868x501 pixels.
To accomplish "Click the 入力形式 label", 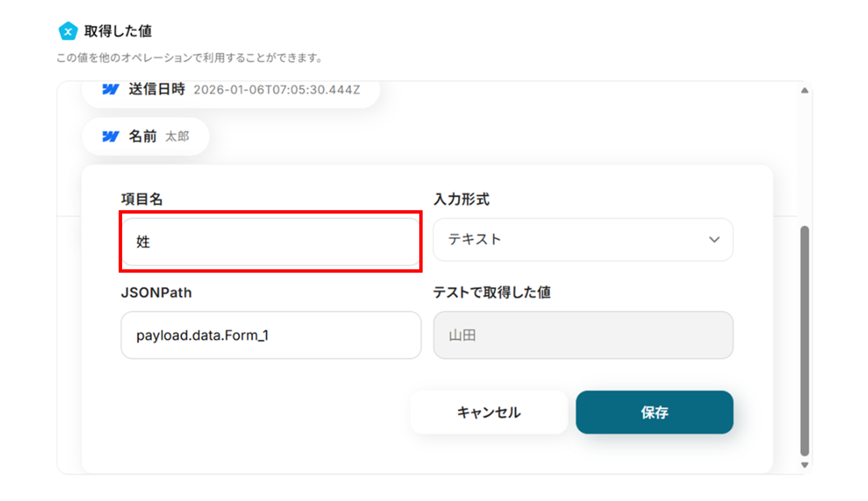I will coord(461,199).
